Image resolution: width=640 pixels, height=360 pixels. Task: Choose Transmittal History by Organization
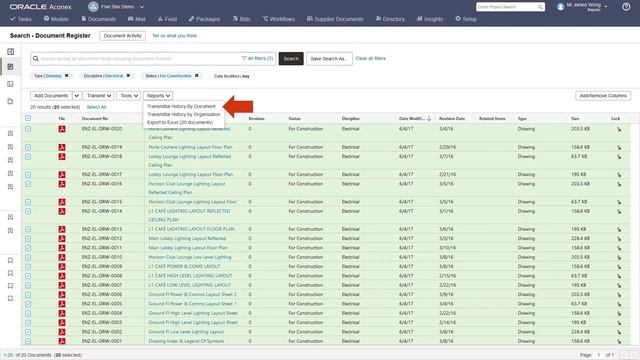184,114
